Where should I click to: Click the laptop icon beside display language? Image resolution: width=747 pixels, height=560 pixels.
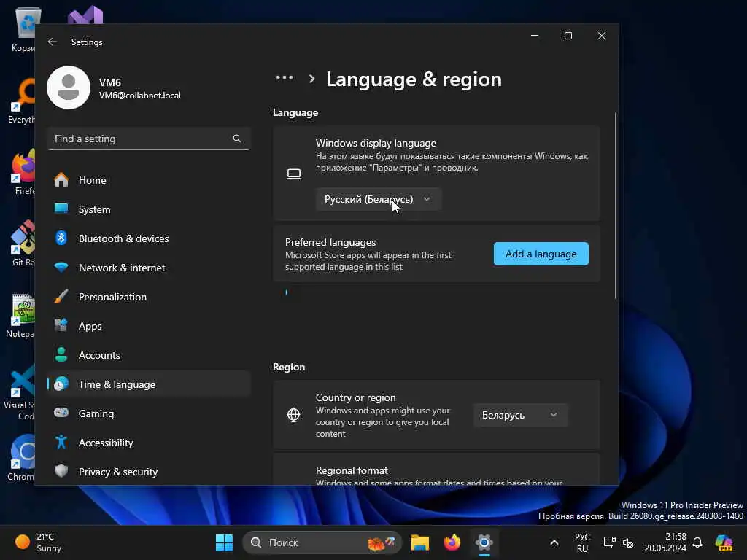[294, 174]
